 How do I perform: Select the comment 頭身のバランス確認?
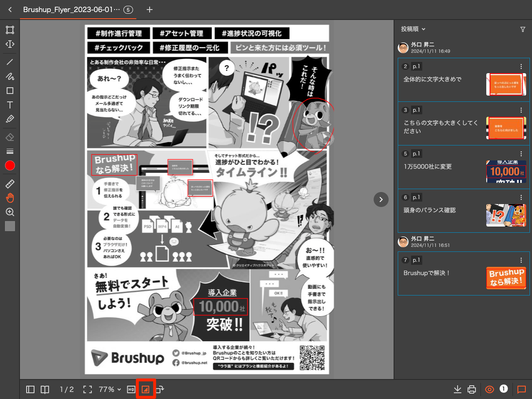430,210
